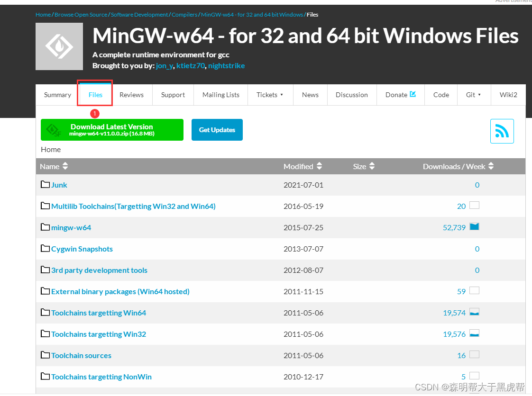Sort file list by Modified arrows

point(319,166)
